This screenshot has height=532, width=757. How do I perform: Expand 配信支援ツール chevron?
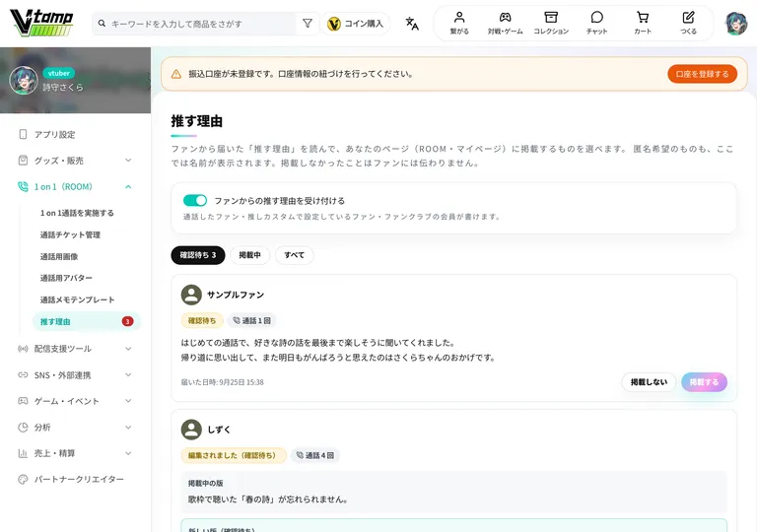(128, 349)
